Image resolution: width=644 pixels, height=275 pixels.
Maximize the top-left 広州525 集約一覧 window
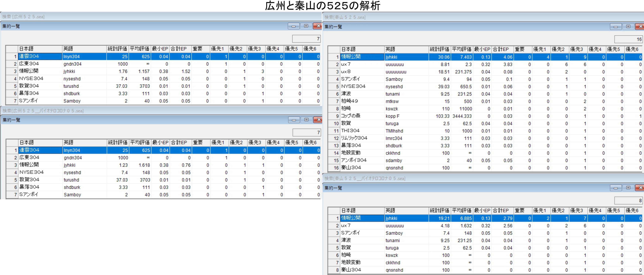[x=306, y=26]
